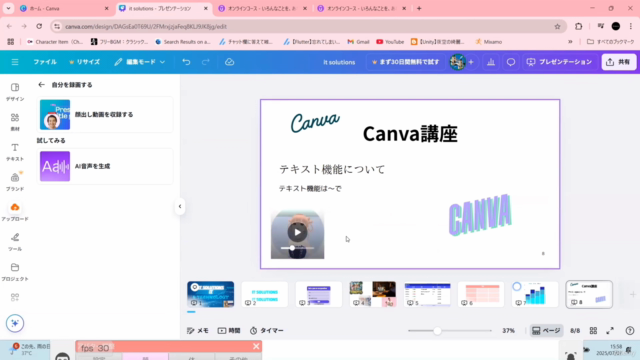Play the video on the slide
The image size is (640, 360).
(297, 233)
